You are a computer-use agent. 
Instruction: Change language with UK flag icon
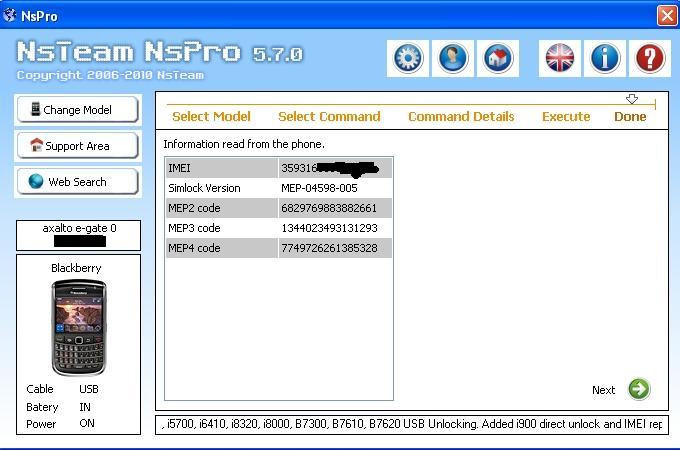point(559,58)
